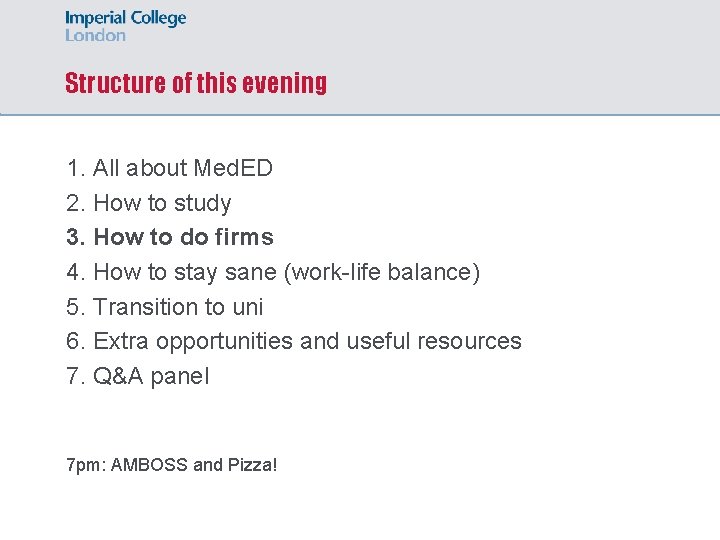This screenshot has width=720, height=540.
Task: Click the Imperial College London logo
Action: tap(125, 26)
